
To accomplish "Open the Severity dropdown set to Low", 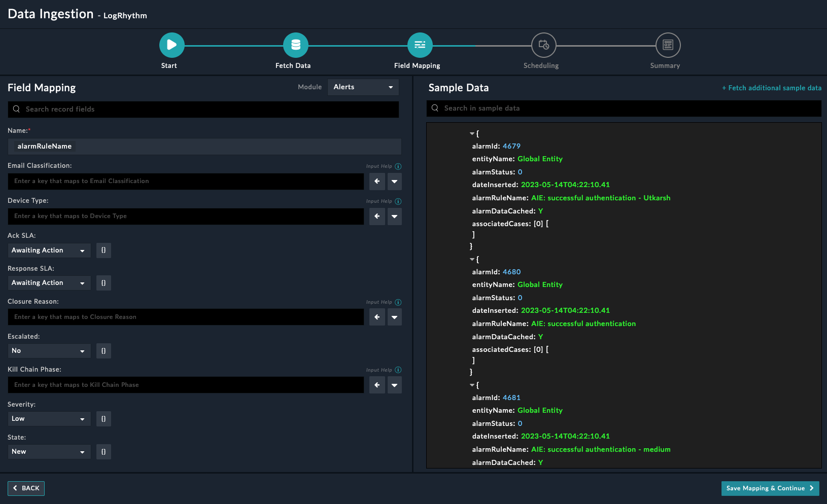I will pyautogui.click(x=49, y=419).
